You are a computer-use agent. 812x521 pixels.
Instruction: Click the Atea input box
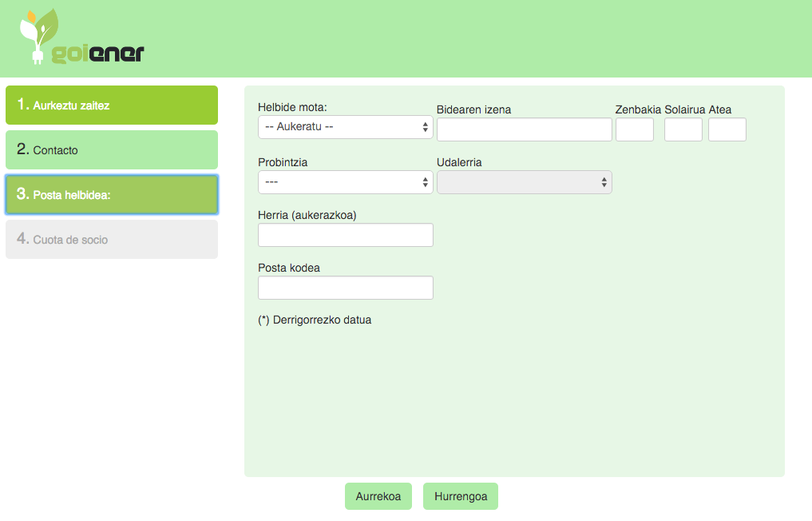tap(727, 129)
